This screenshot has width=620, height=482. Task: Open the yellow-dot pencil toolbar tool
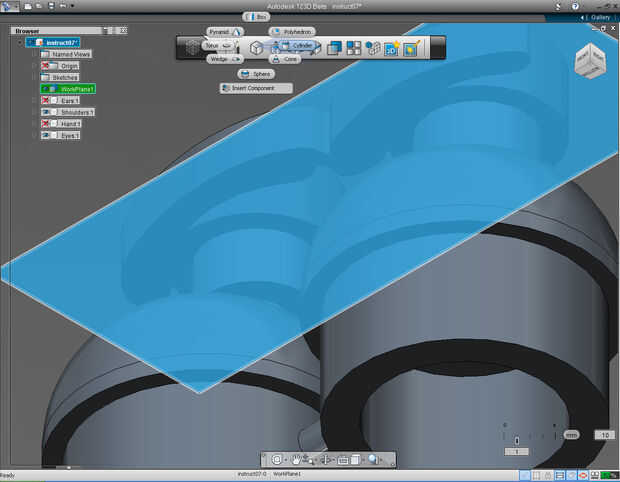(x=411, y=48)
